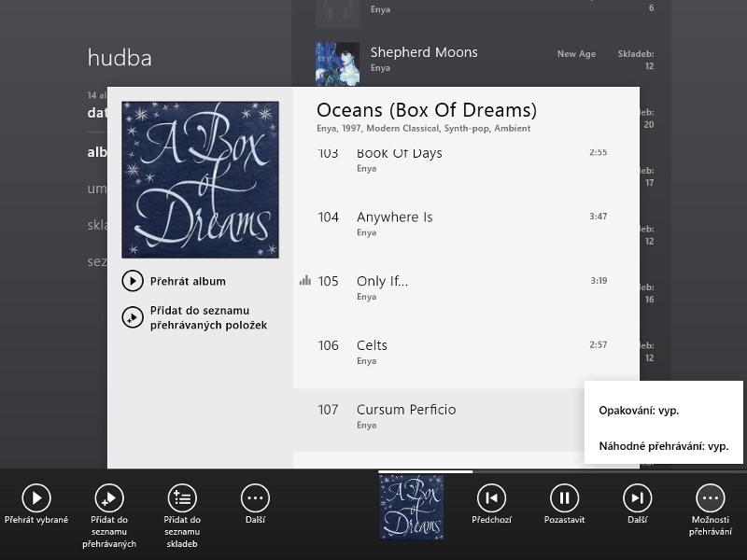Skip to previous track with Předchozí

[x=491, y=497]
